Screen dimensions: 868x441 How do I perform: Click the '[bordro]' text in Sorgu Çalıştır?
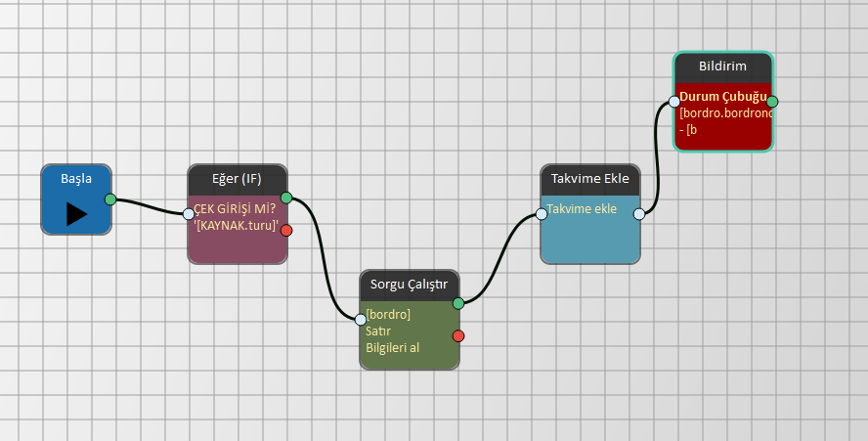coord(387,314)
